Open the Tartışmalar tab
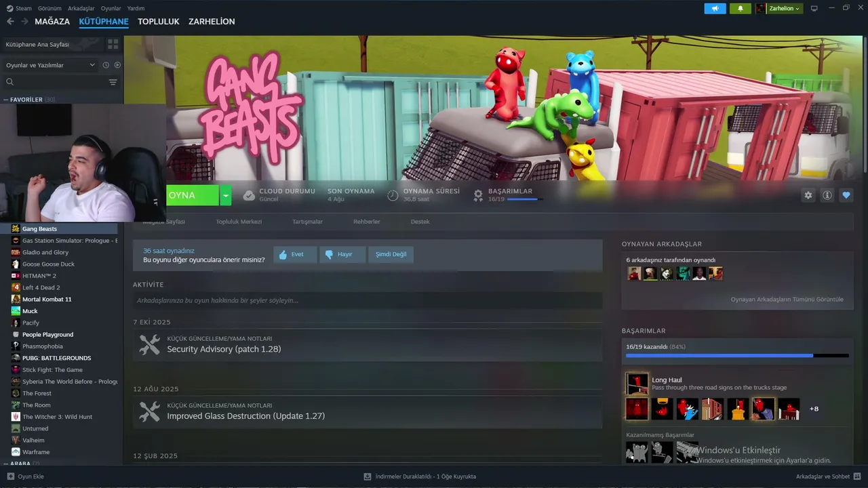Image resolution: width=868 pixels, height=488 pixels. (307, 222)
